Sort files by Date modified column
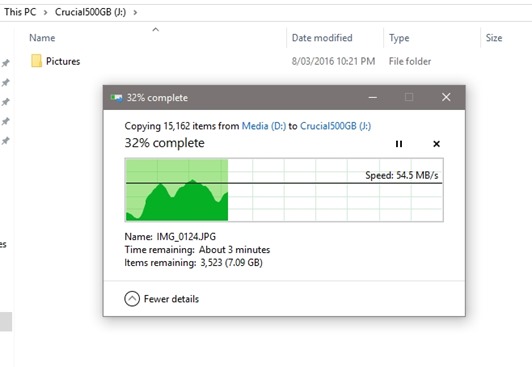 [x=322, y=38]
